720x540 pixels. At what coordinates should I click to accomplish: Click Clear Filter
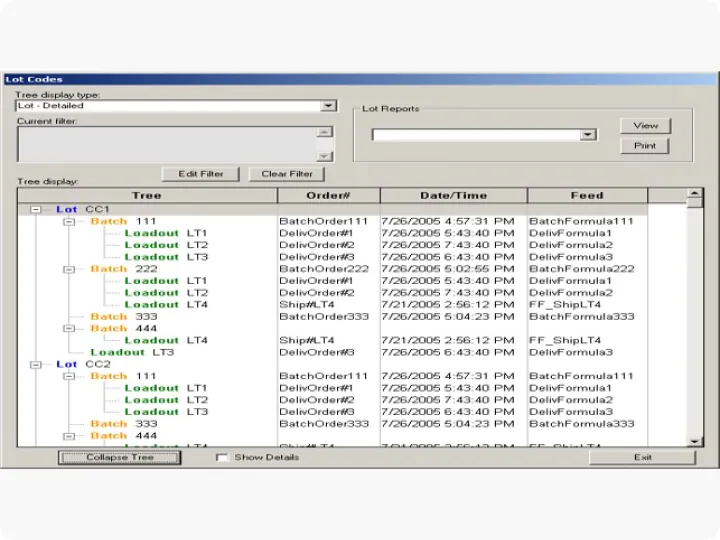(287, 174)
